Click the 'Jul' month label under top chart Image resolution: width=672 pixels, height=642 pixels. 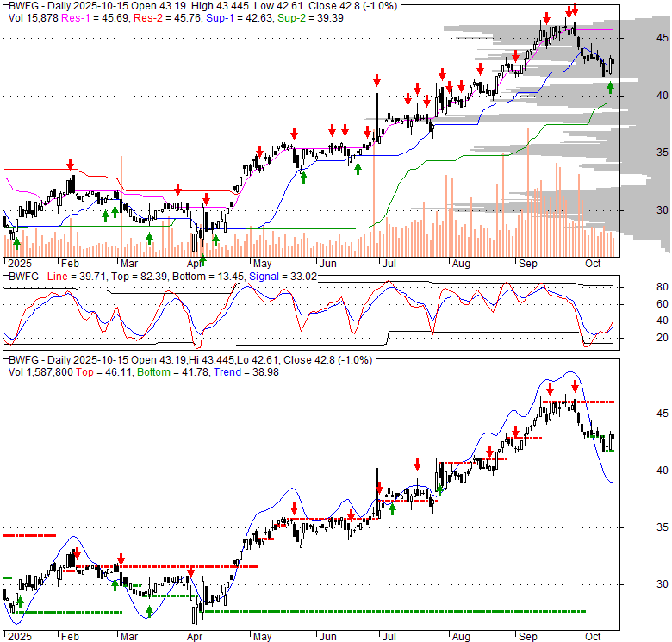click(389, 264)
